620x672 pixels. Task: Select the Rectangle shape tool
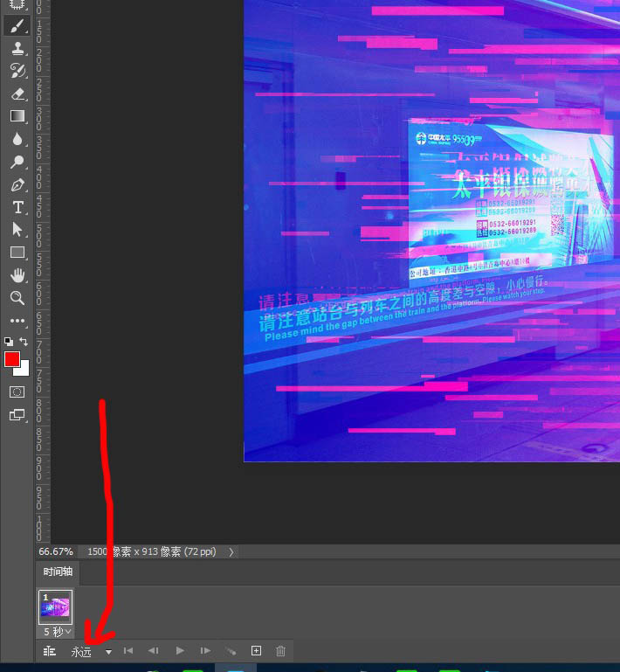[x=17, y=253]
